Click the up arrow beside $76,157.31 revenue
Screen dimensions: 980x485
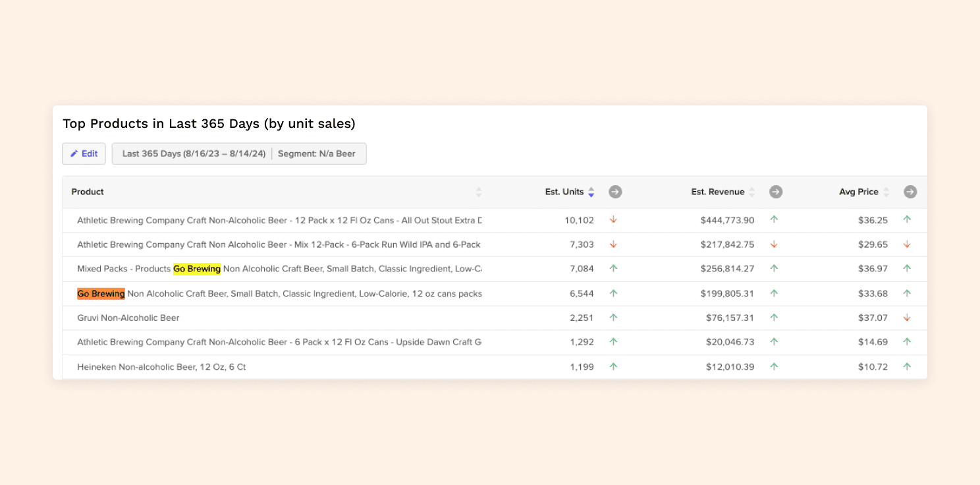point(774,318)
